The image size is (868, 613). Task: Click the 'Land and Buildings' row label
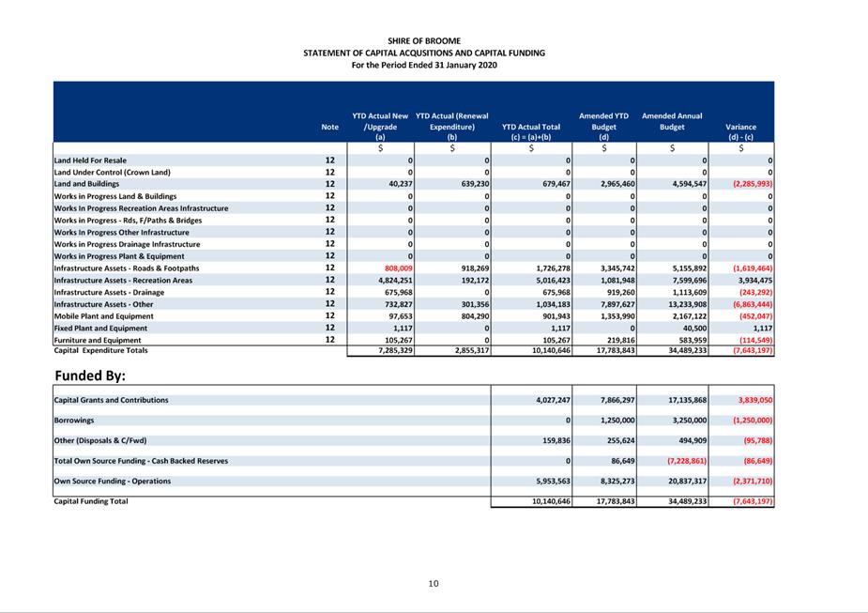pos(86,184)
